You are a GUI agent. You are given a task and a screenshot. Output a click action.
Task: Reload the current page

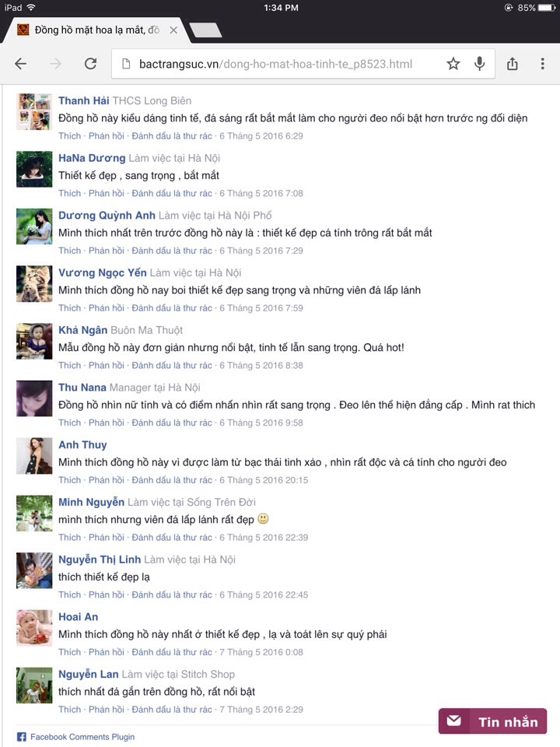coord(90,63)
